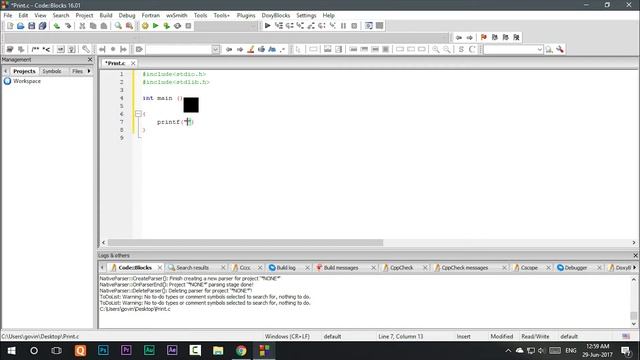Viewport: 640px width, 360px height.
Task: Paste from the clipboard with the Paste icon
Action: [104, 26]
